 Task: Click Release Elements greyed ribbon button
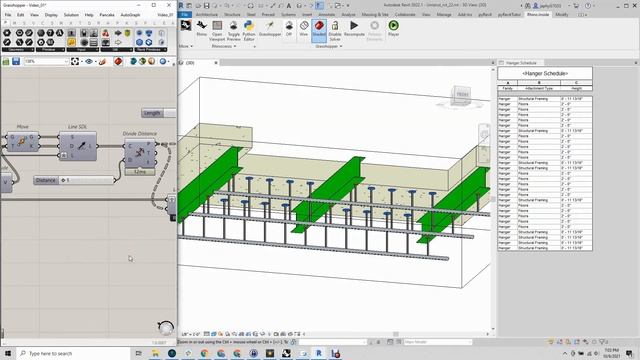tap(374, 31)
